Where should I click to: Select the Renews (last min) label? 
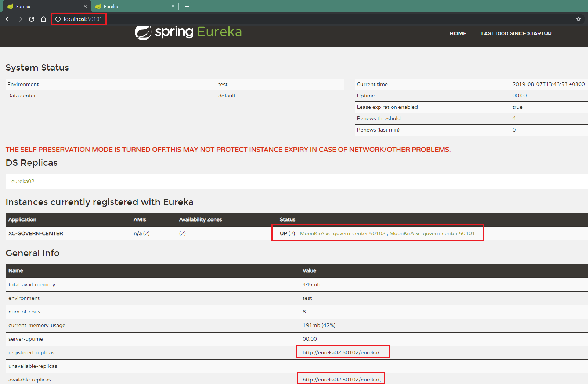point(378,130)
